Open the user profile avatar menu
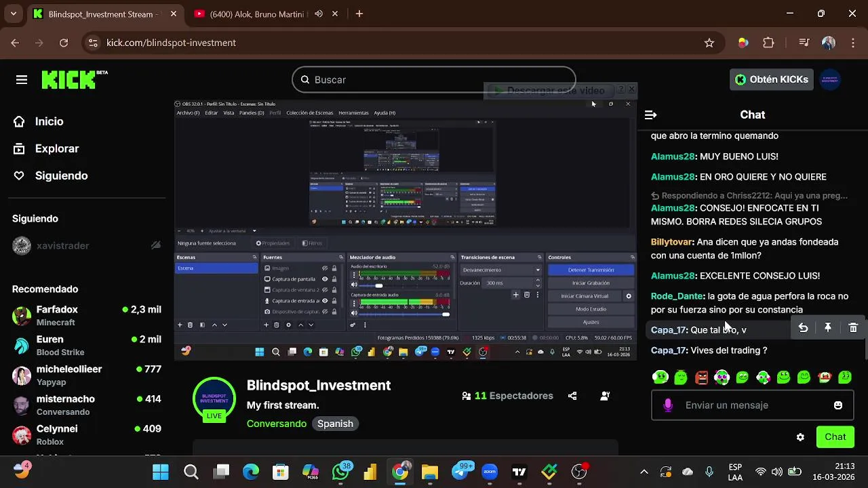Viewport: 868px width, 488px height. [830, 79]
